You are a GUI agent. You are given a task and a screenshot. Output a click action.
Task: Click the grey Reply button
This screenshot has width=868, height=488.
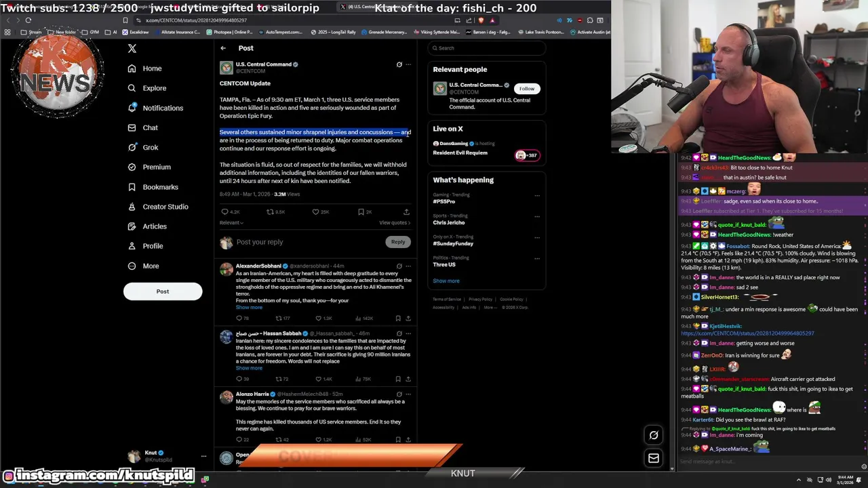[398, 242]
